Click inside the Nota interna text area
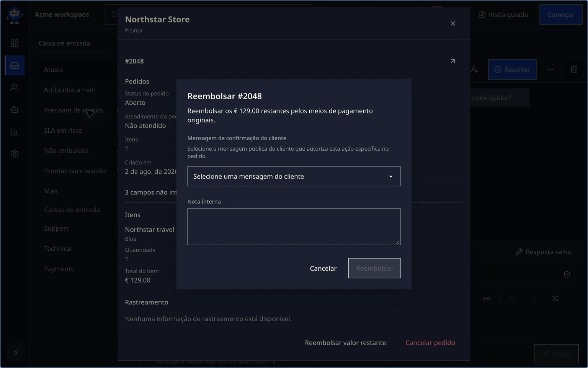Viewport: 588px width, 368px height. (294, 227)
